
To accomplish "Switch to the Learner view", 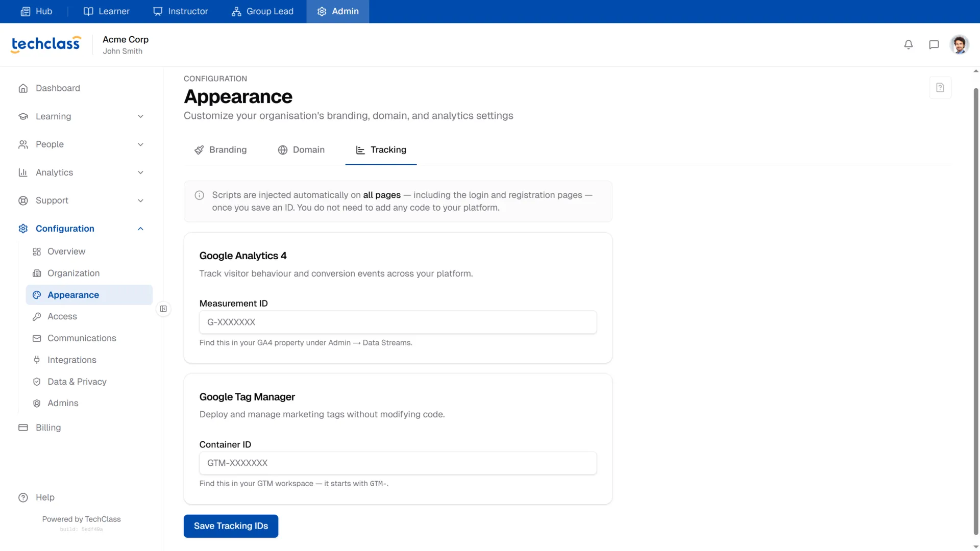I will tap(107, 11).
